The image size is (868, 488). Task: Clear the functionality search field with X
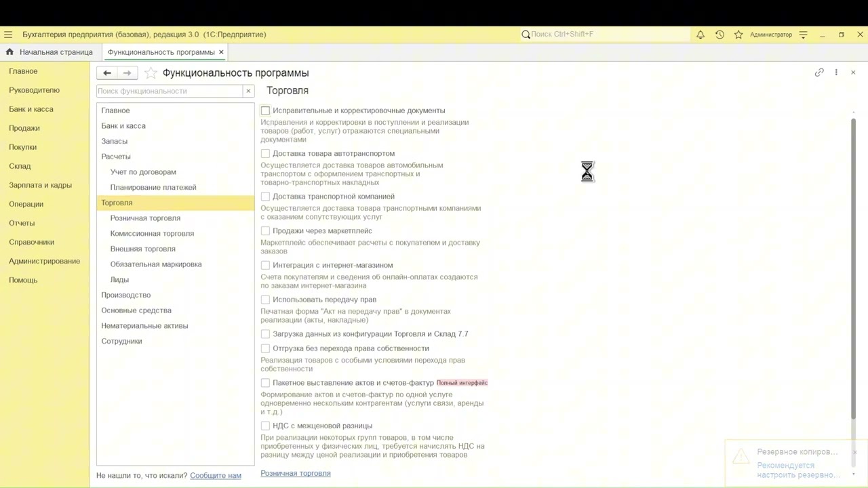(x=248, y=91)
